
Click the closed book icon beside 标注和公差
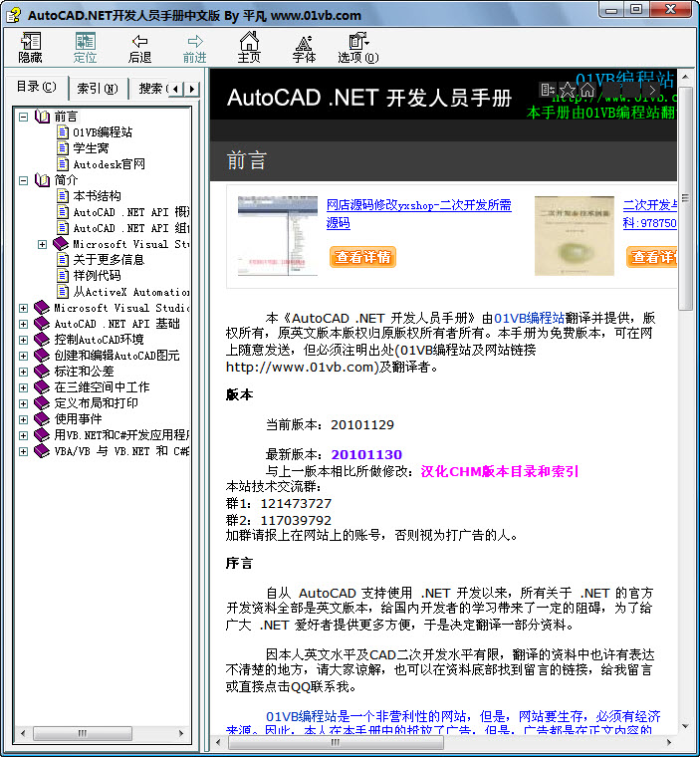tap(42, 371)
